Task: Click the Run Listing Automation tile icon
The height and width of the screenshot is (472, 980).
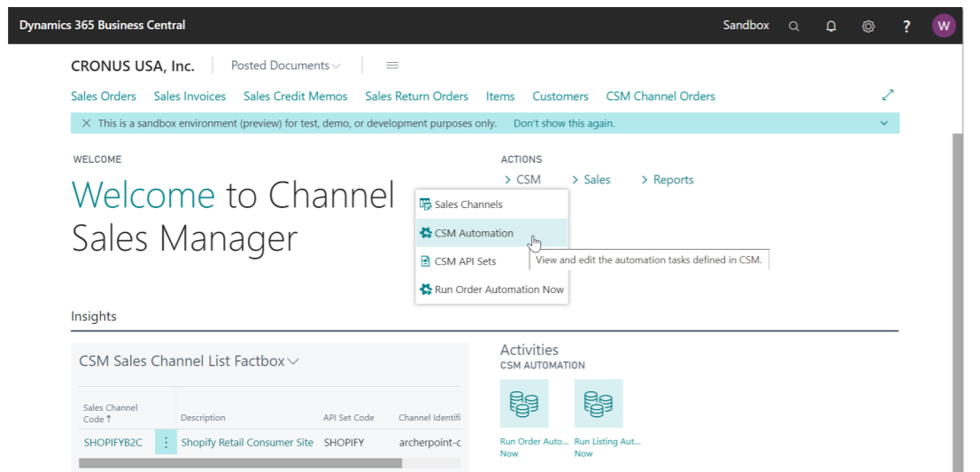Action: pyautogui.click(x=598, y=403)
